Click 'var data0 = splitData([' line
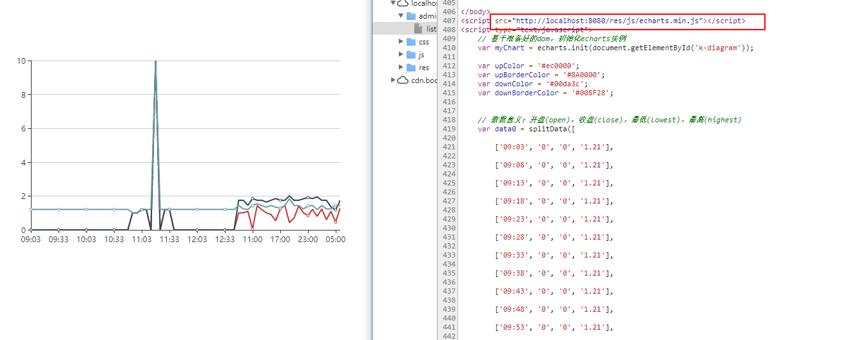 coord(526,129)
